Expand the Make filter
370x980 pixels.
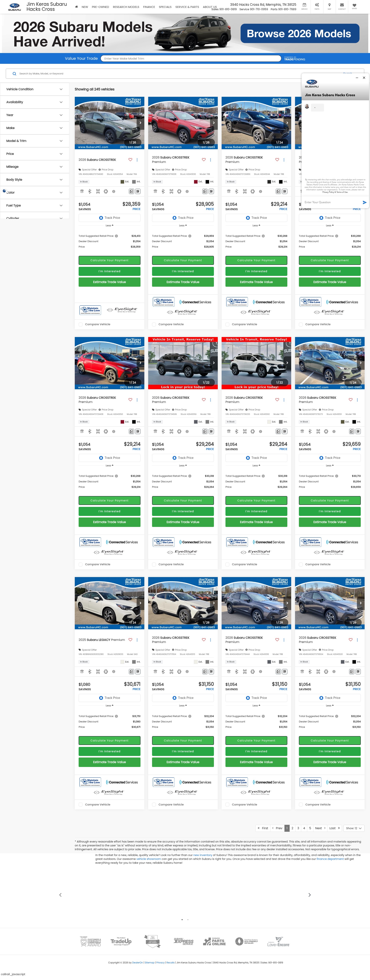[x=35, y=128]
